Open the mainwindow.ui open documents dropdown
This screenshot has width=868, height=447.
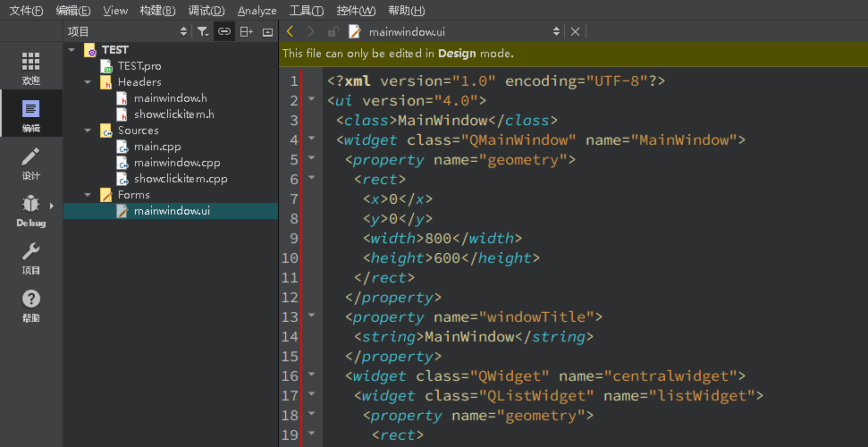click(556, 32)
